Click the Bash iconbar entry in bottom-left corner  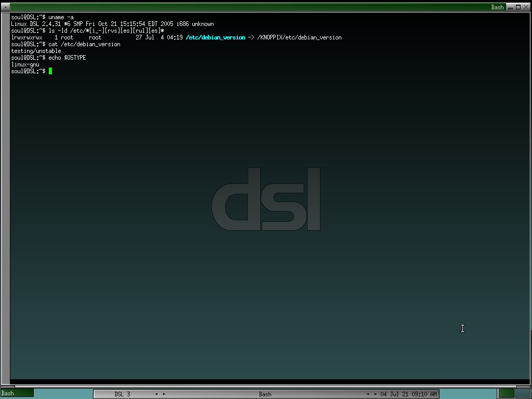(17, 393)
